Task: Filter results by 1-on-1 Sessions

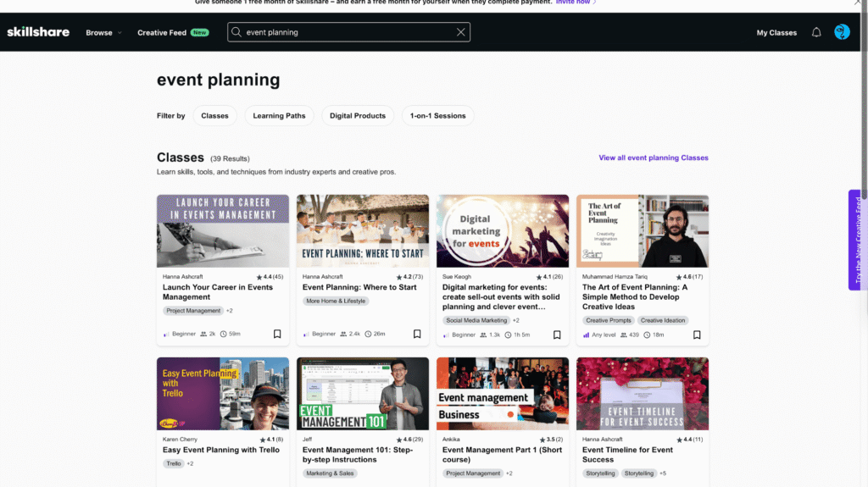Action: pos(438,116)
